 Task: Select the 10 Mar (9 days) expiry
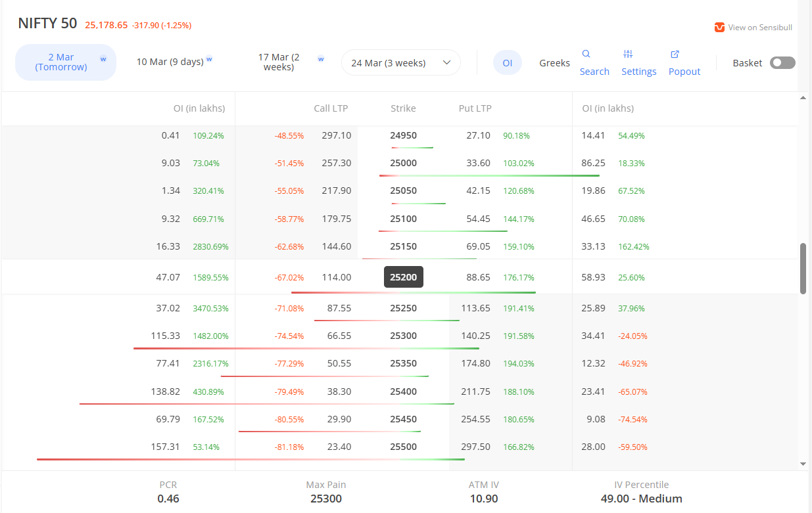[170, 62]
